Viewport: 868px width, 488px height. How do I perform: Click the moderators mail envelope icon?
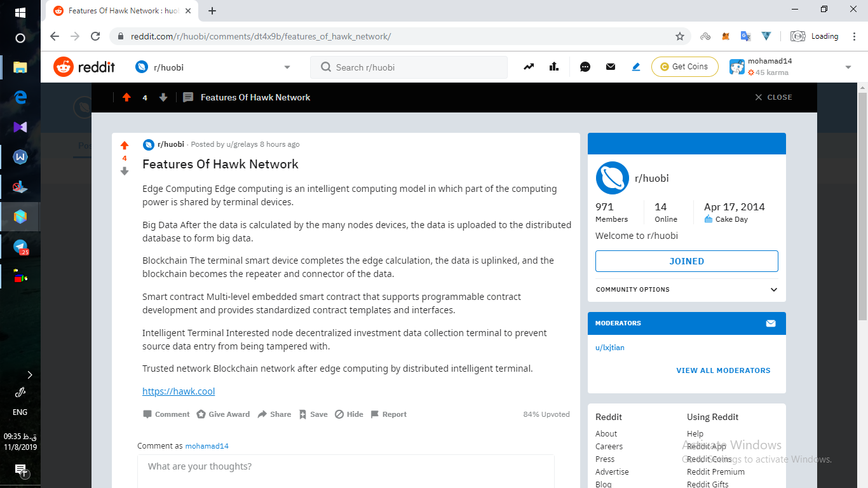[x=771, y=323]
